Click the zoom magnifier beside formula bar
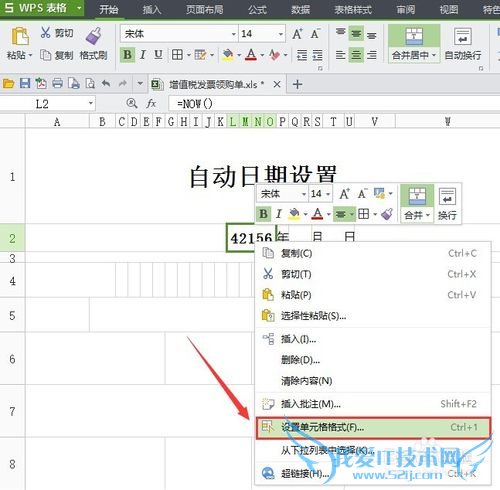Screen dimensions: 500x490 (132, 104)
